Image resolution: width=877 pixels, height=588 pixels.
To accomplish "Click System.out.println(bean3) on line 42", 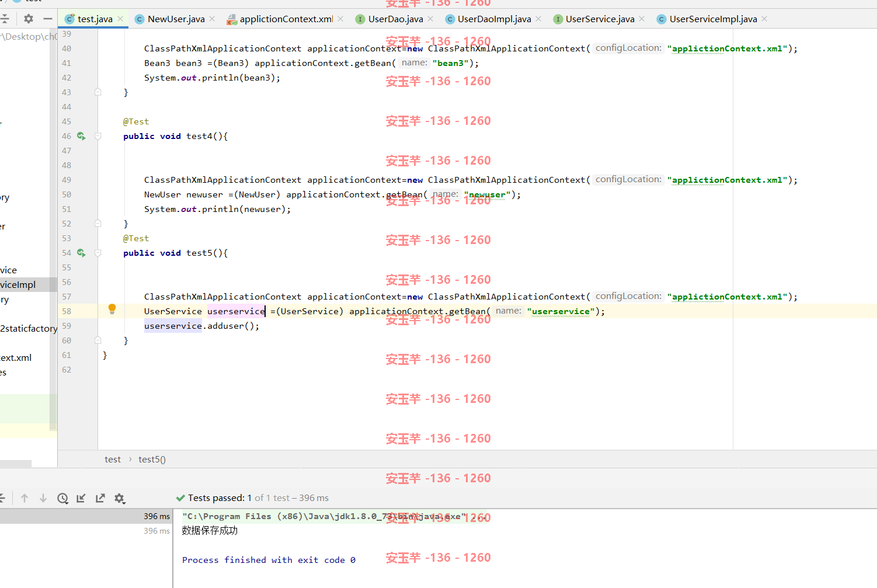I will click(x=212, y=78).
